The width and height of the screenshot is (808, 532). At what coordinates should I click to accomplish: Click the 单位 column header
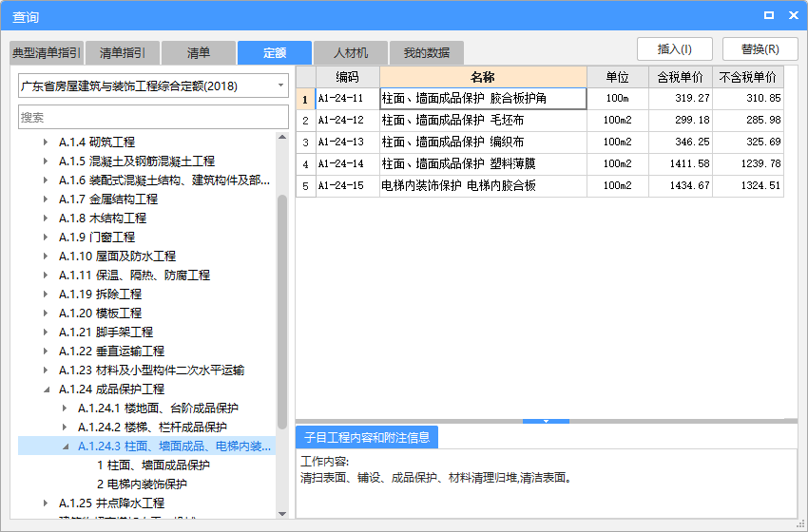618,77
